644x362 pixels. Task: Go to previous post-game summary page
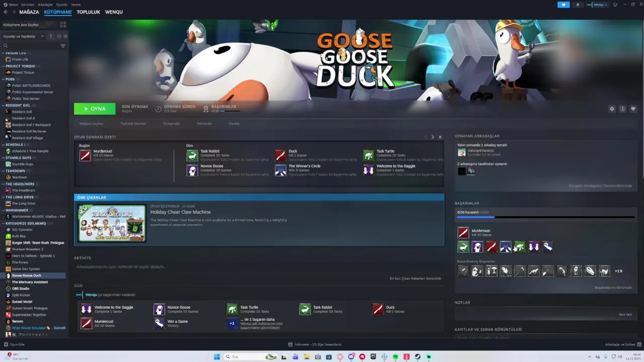426,137
